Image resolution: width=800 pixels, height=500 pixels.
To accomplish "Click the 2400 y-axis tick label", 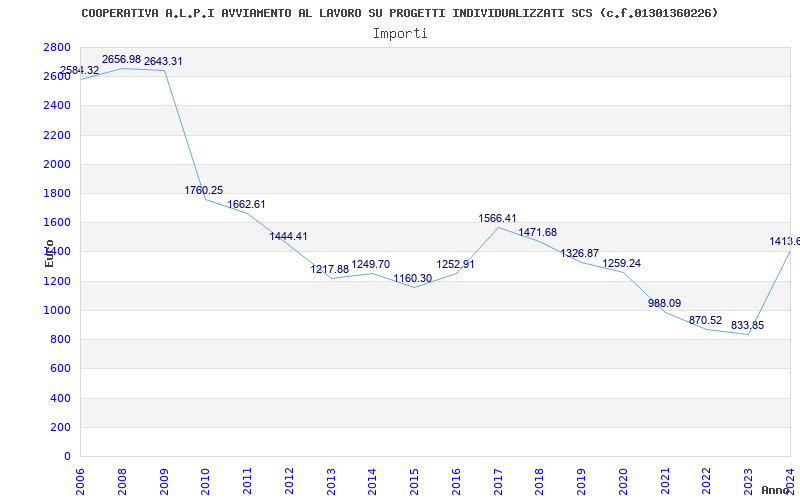I will click(58, 106).
